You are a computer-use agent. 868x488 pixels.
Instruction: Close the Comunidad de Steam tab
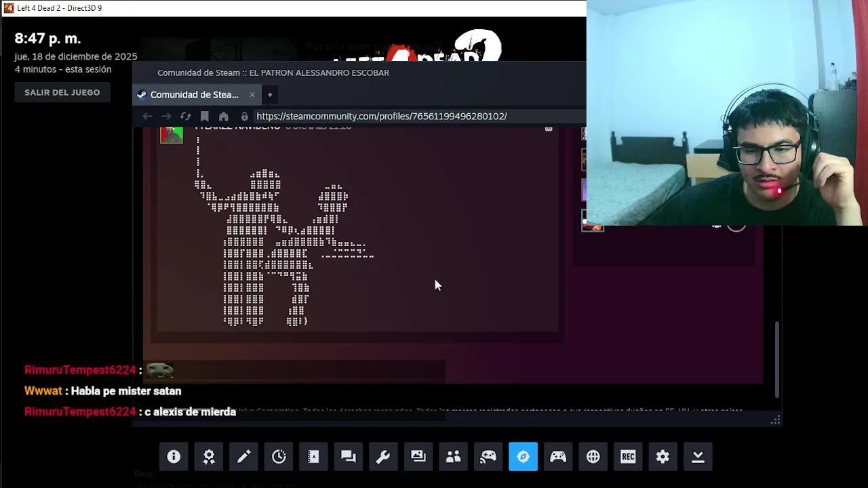coord(252,95)
